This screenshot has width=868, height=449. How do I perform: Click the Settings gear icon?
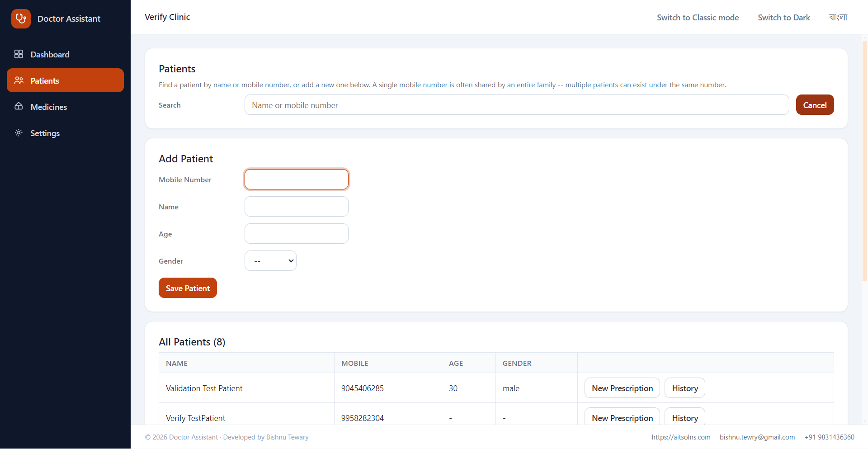(x=19, y=133)
